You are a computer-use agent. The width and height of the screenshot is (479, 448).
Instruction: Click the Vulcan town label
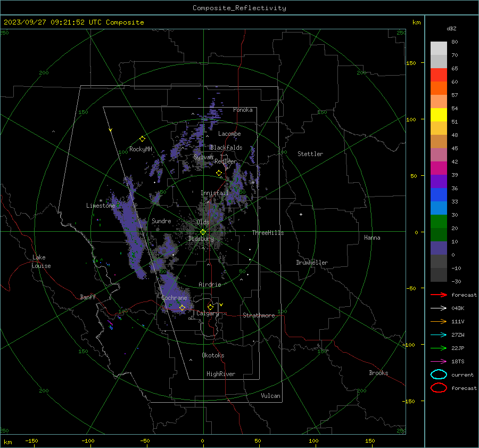pos(270,396)
